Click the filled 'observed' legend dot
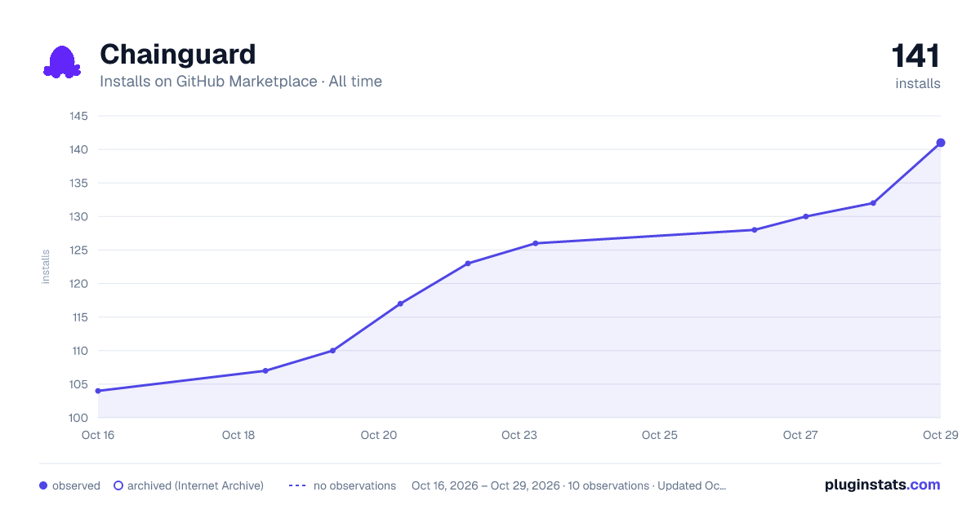Viewport: 980px width, 514px height. click(43, 485)
